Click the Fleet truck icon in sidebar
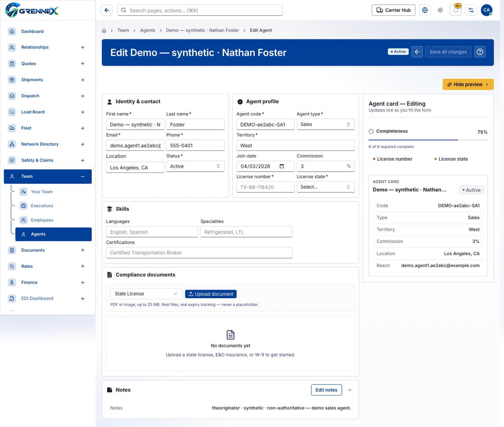Image resolution: width=504 pixels, height=427 pixels. 12,128
